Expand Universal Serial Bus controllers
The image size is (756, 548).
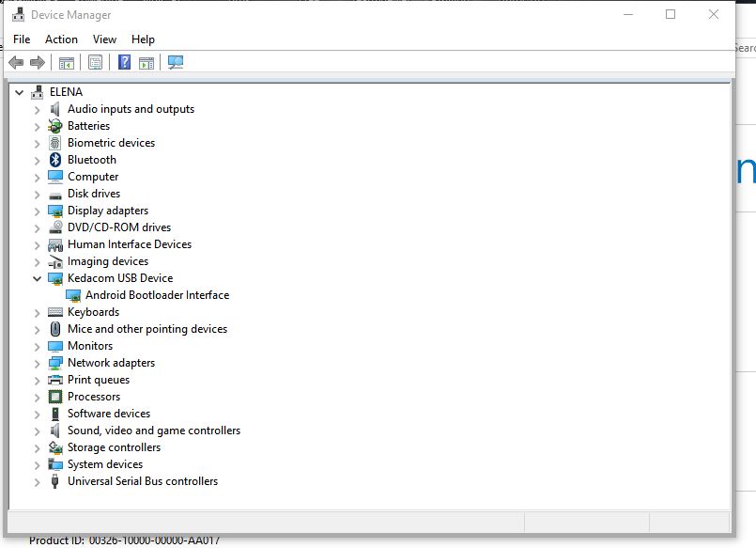tap(38, 481)
